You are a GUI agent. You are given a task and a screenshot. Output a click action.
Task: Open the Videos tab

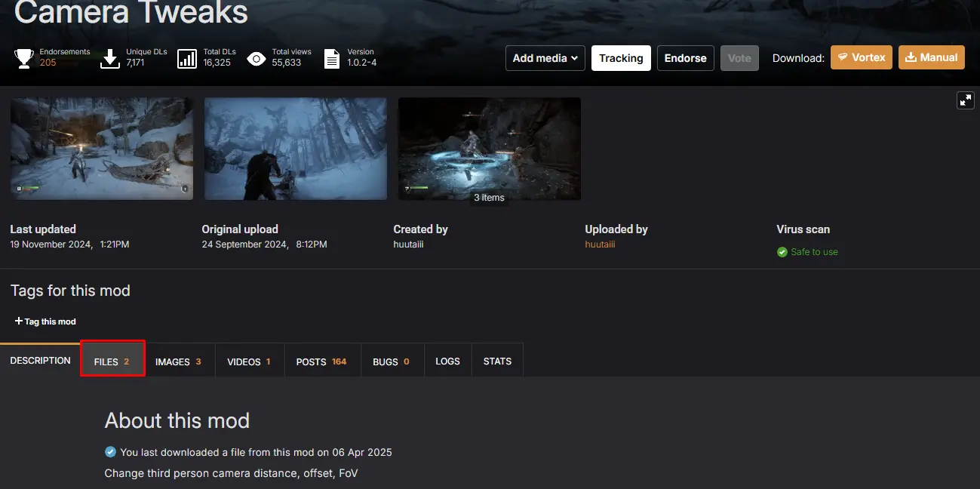[x=249, y=361]
